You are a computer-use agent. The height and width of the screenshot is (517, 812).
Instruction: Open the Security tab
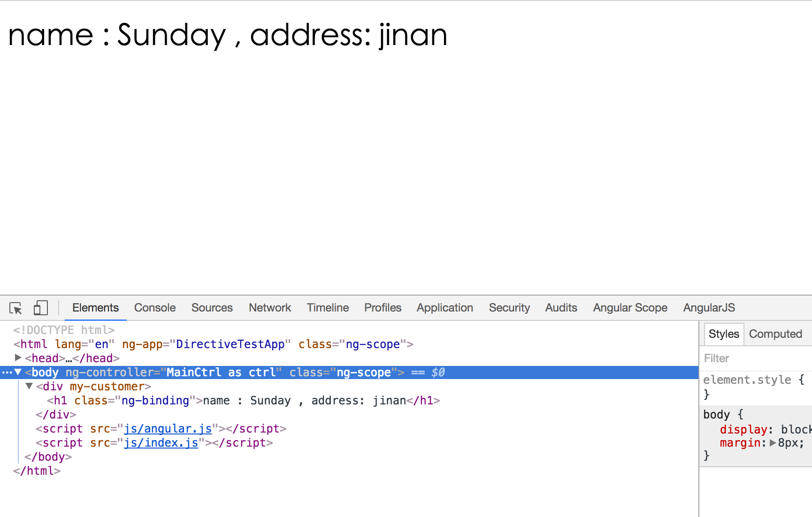[509, 308]
